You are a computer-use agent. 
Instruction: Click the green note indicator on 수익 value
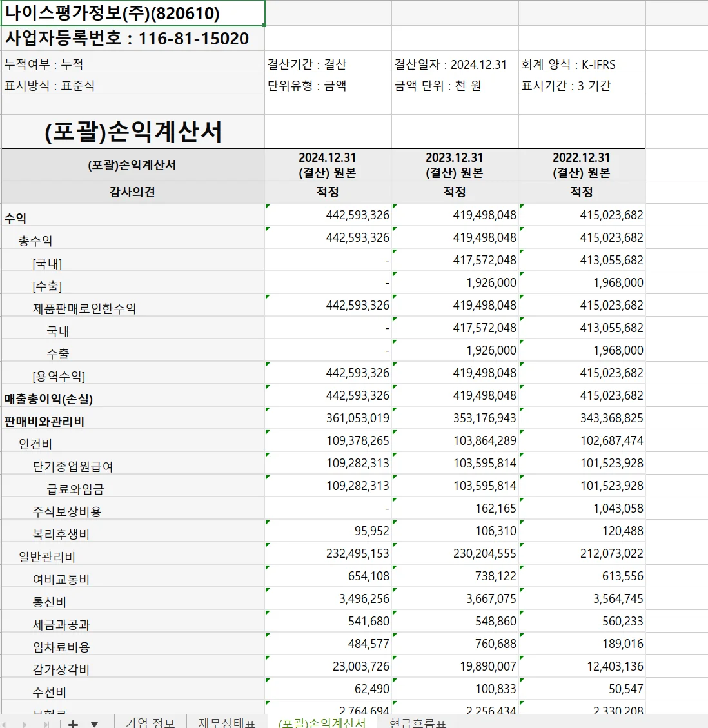(269, 208)
